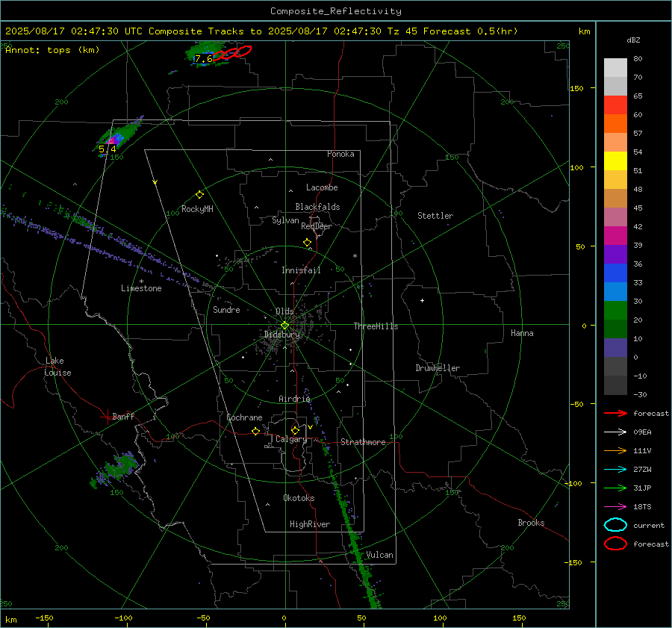Click the Airdrie city label
The width and height of the screenshot is (672, 628).
coord(294,399)
